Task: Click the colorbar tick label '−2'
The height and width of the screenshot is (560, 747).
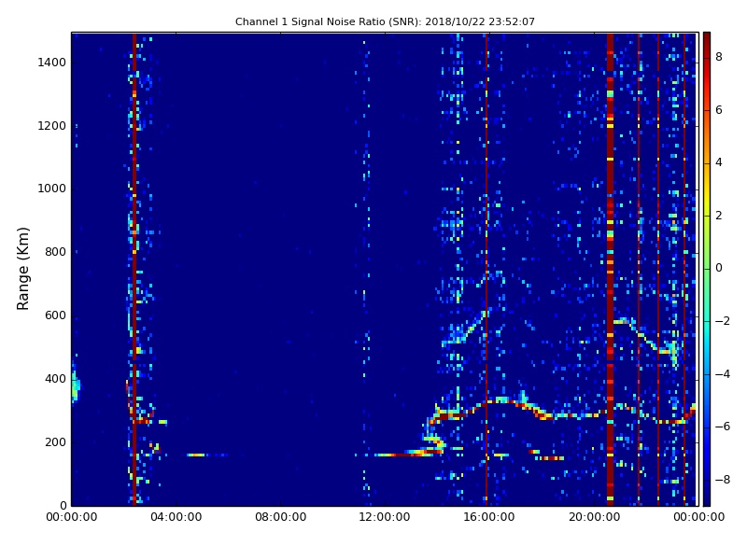Action: coord(723,321)
